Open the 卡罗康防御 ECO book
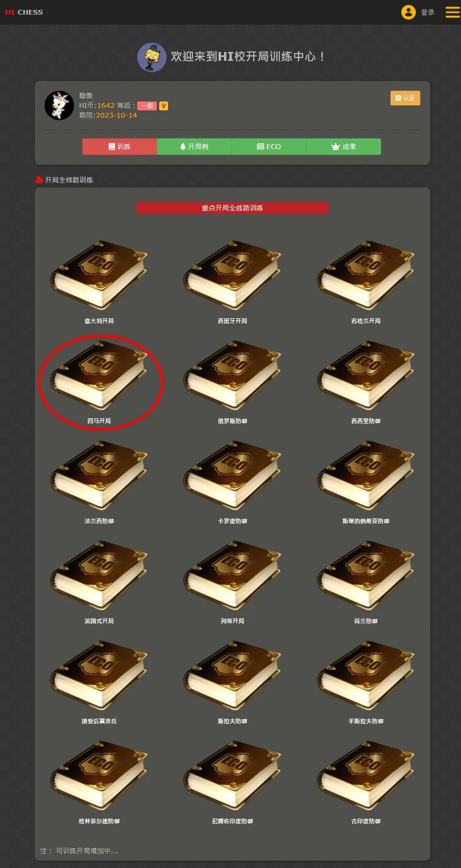Viewport: 461px width, 868px height. tap(232, 475)
